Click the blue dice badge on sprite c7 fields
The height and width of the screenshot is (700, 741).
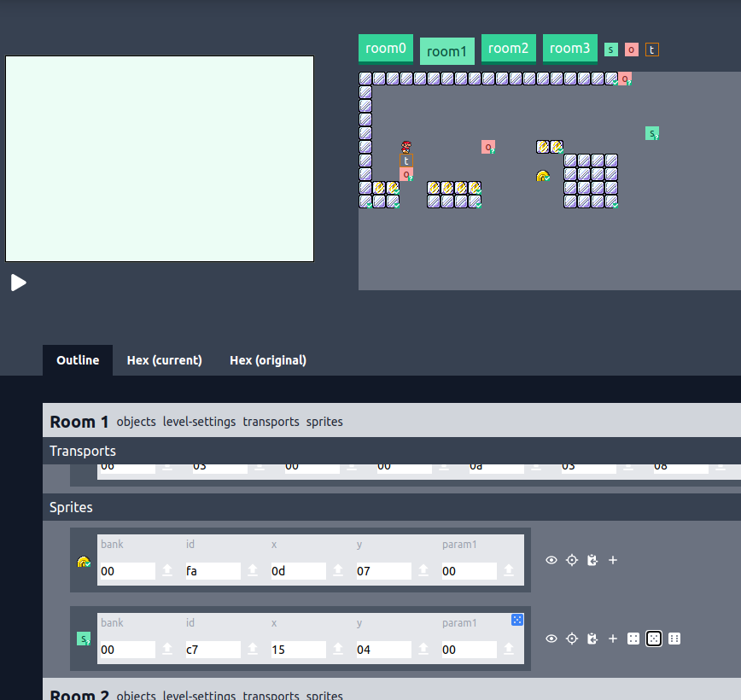point(517,620)
